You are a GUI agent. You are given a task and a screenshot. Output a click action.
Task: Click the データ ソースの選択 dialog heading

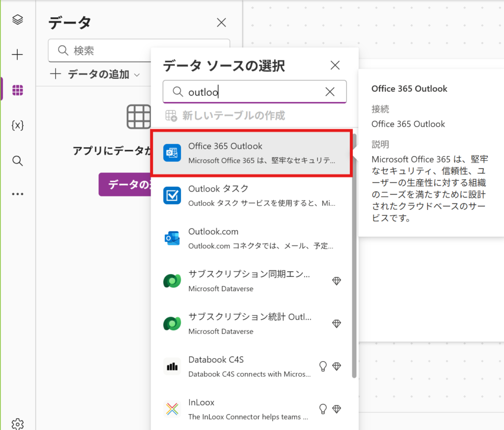pyautogui.click(x=224, y=66)
